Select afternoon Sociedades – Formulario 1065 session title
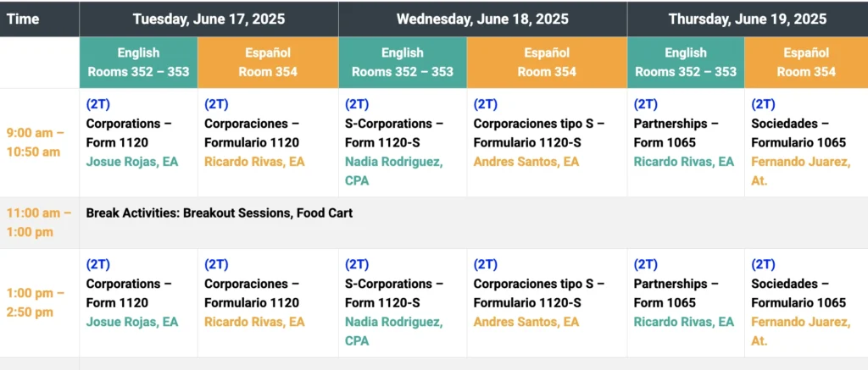 coord(798,293)
